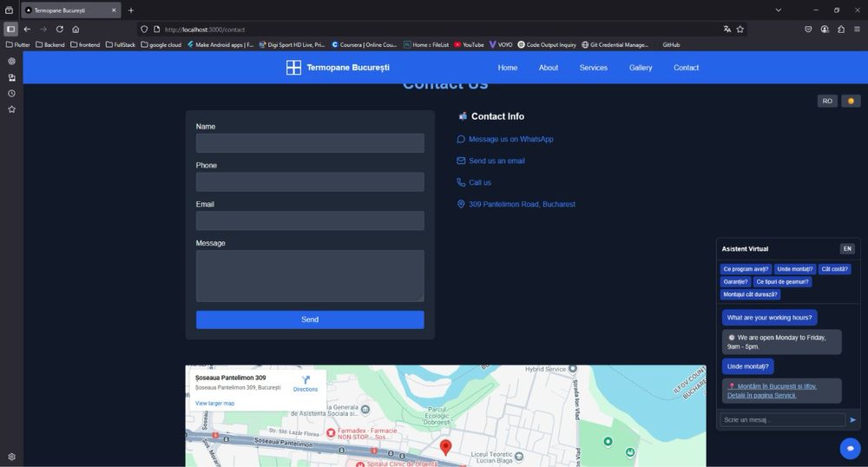Open the About nav item
The width and height of the screenshot is (868, 467).
[x=549, y=68]
